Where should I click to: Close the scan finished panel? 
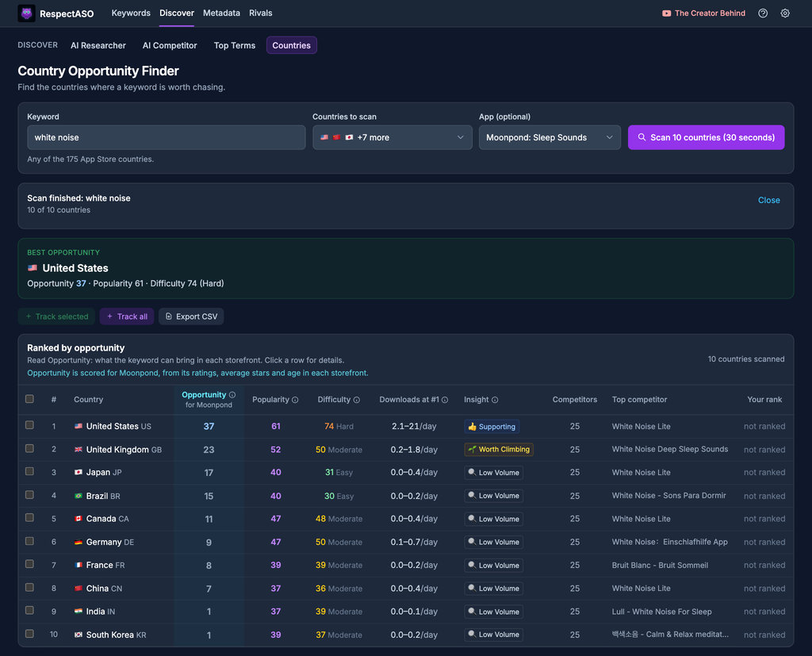[x=768, y=200]
